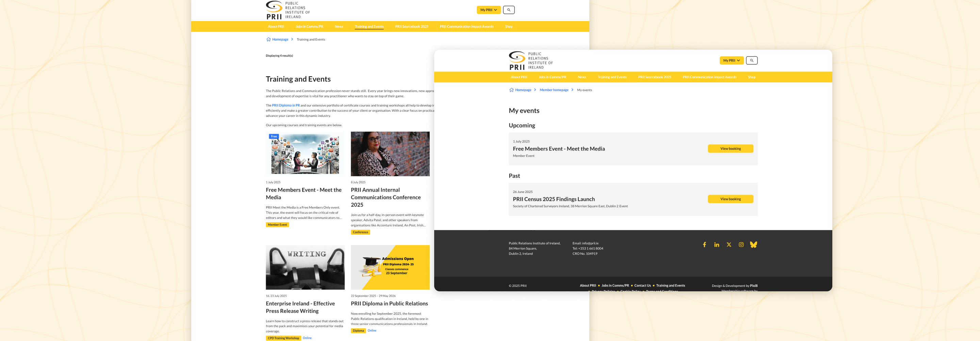Click the Meet the Media event thumbnail image
This screenshot has width=980, height=341.
coord(305,154)
